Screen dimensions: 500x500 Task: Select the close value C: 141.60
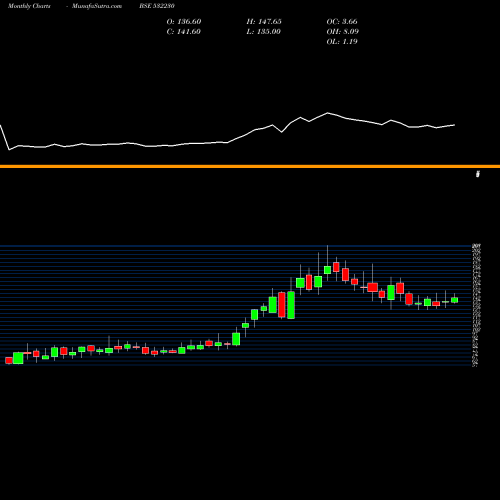184,32
